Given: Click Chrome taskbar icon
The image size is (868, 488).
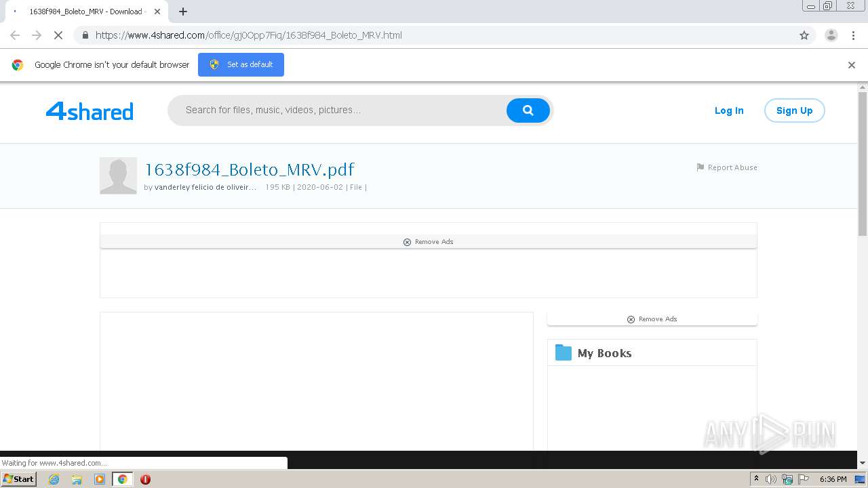Looking at the screenshot, I should pos(122,479).
